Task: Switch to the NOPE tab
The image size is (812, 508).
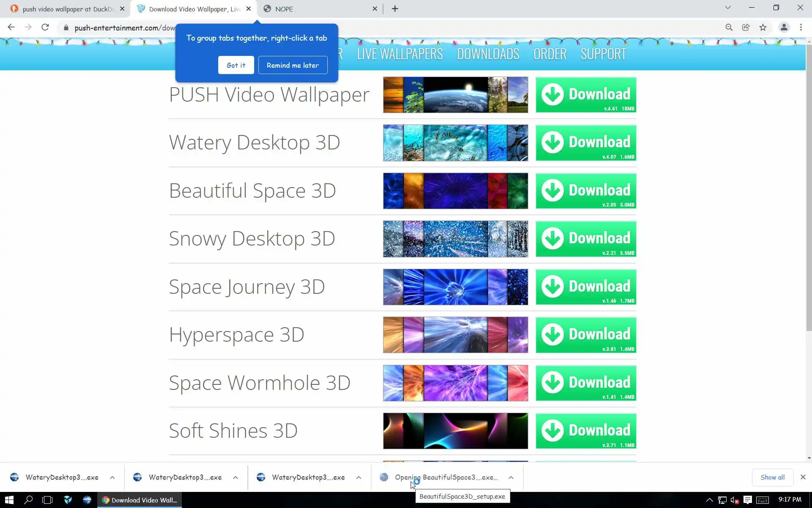Action: click(x=317, y=9)
